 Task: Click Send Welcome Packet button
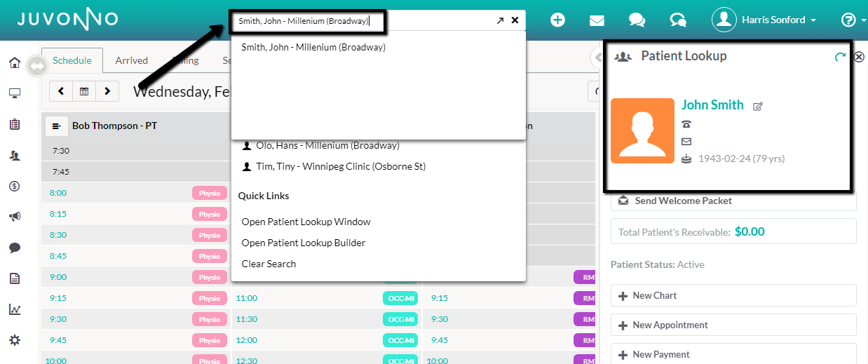[x=733, y=201]
